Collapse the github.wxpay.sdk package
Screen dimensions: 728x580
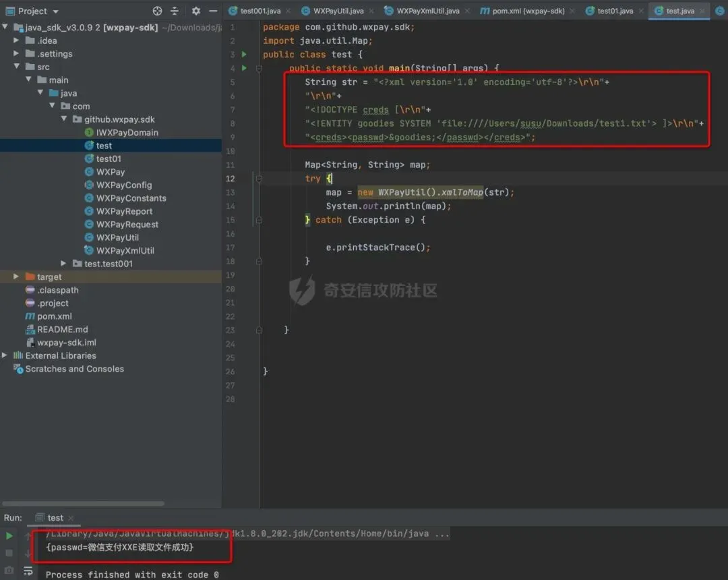point(64,119)
